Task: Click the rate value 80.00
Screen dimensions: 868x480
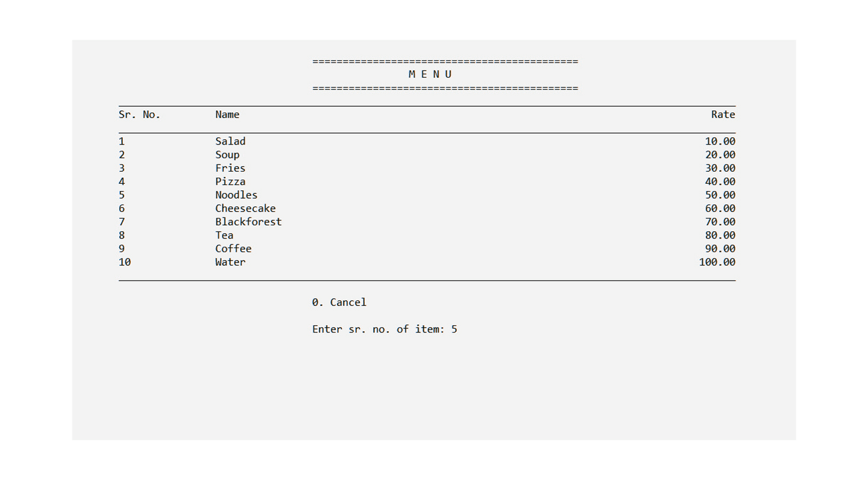Action: click(720, 235)
